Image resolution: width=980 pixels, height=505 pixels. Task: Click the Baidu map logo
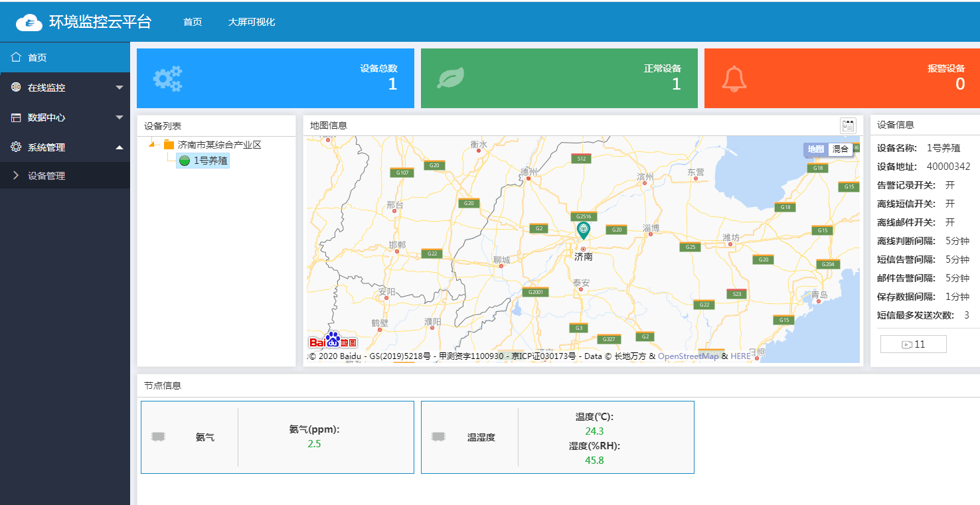coord(333,341)
